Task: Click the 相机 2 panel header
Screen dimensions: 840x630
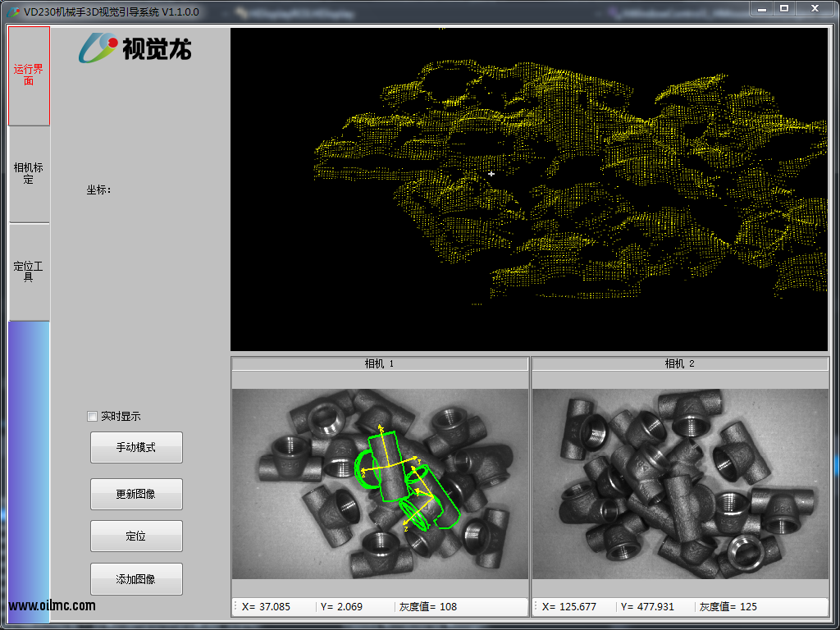Action: pos(680,363)
